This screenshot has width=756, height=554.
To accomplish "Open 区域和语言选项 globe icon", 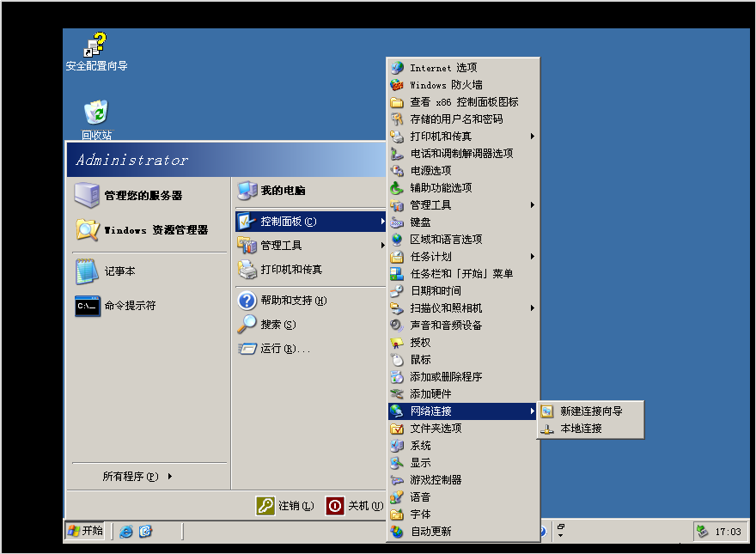I will click(397, 239).
